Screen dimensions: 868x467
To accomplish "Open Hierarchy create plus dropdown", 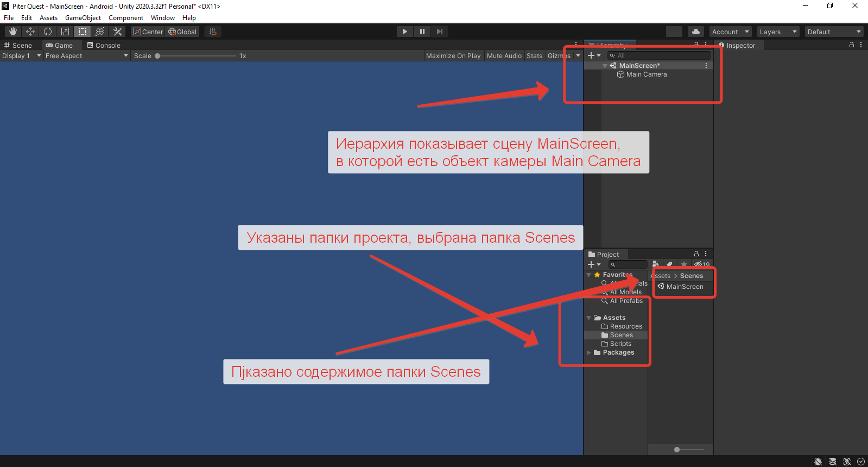I will (x=594, y=55).
